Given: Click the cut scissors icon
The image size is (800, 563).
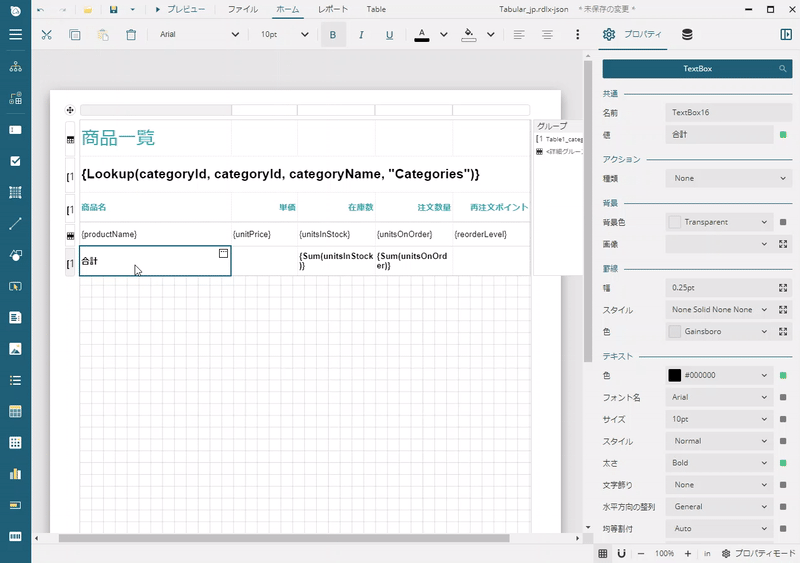Looking at the screenshot, I should [46, 34].
